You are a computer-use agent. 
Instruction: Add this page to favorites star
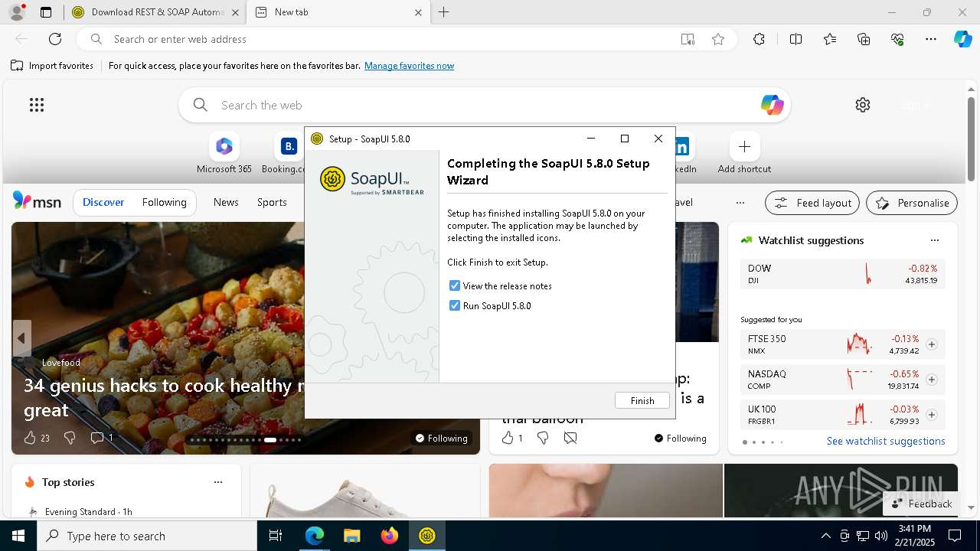tap(717, 39)
